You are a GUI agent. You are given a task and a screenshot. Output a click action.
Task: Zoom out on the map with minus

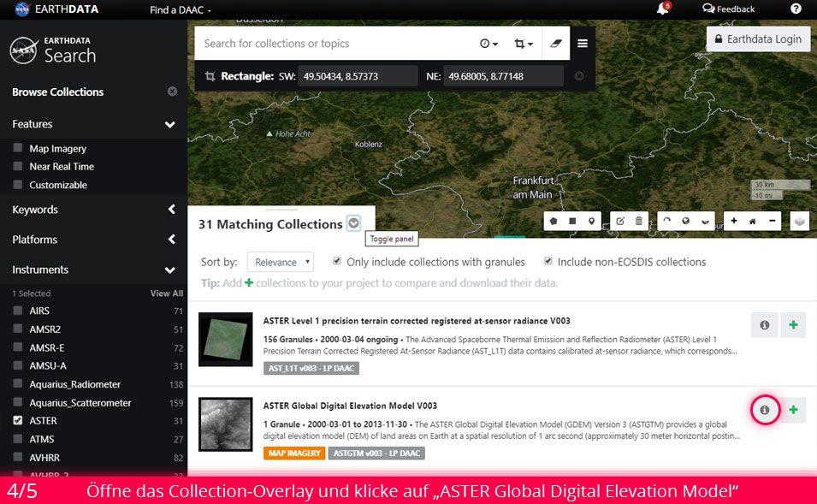[x=773, y=221]
